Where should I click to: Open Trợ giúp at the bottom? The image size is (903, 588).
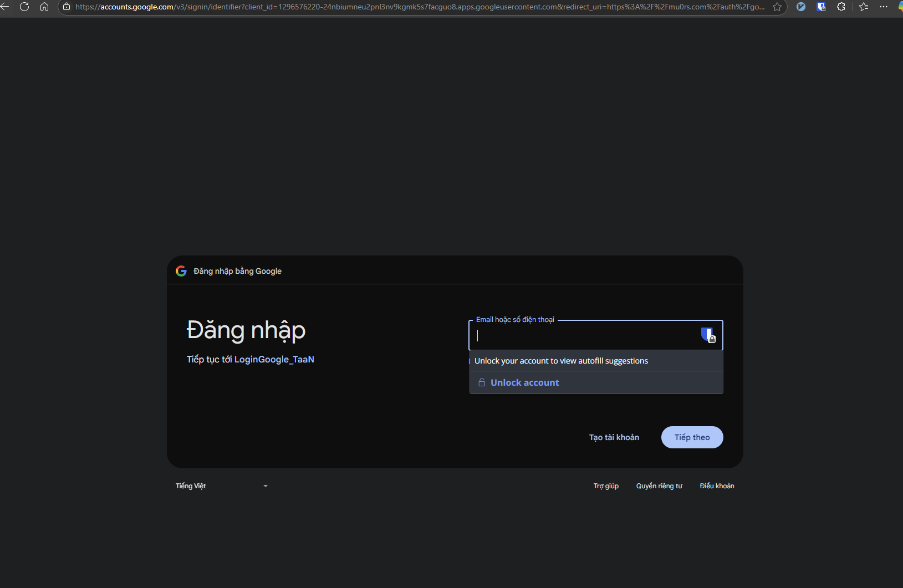point(606,485)
